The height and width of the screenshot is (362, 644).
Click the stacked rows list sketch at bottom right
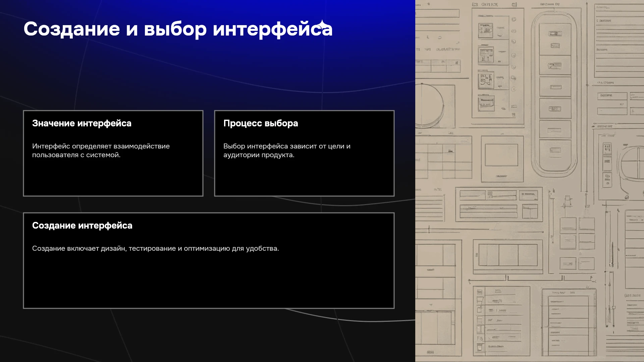569,322
